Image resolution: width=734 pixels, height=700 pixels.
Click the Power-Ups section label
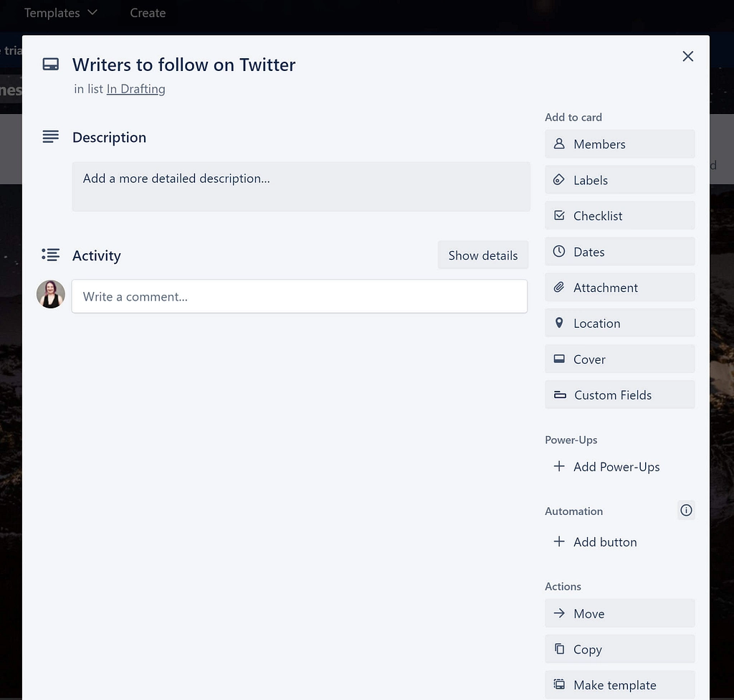pyautogui.click(x=571, y=440)
